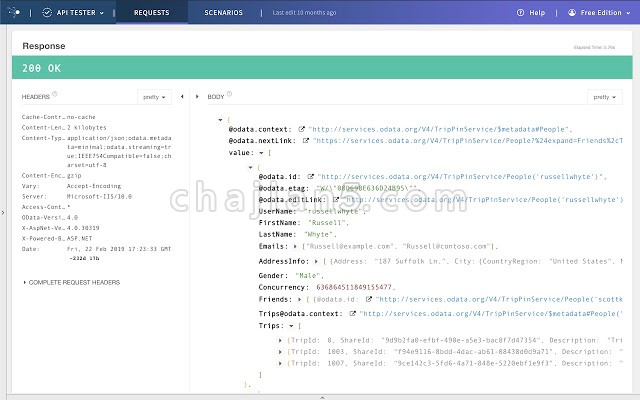Click the Trips@odata.context URL

[x=491, y=314]
